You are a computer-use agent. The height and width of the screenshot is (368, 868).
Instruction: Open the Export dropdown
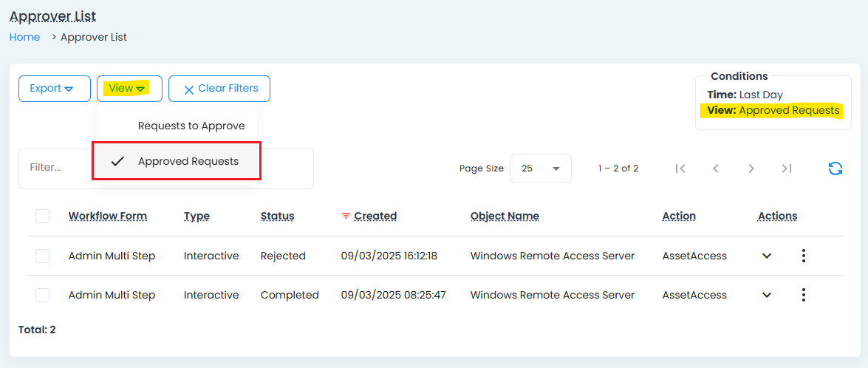click(x=54, y=89)
